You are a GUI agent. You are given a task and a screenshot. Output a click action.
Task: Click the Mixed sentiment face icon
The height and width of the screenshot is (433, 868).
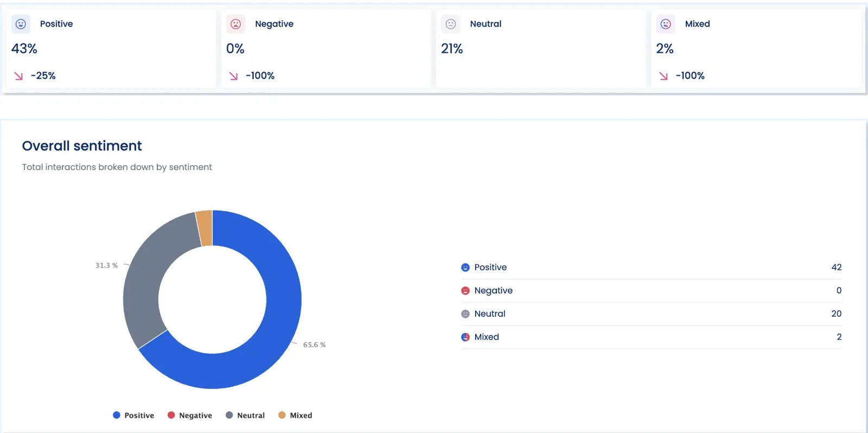click(x=665, y=24)
